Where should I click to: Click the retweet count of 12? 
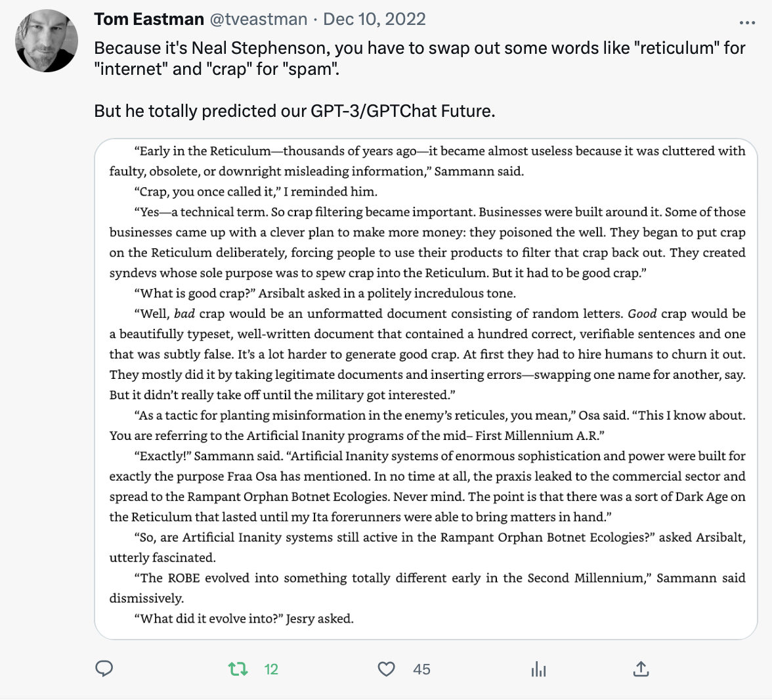[x=271, y=669]
